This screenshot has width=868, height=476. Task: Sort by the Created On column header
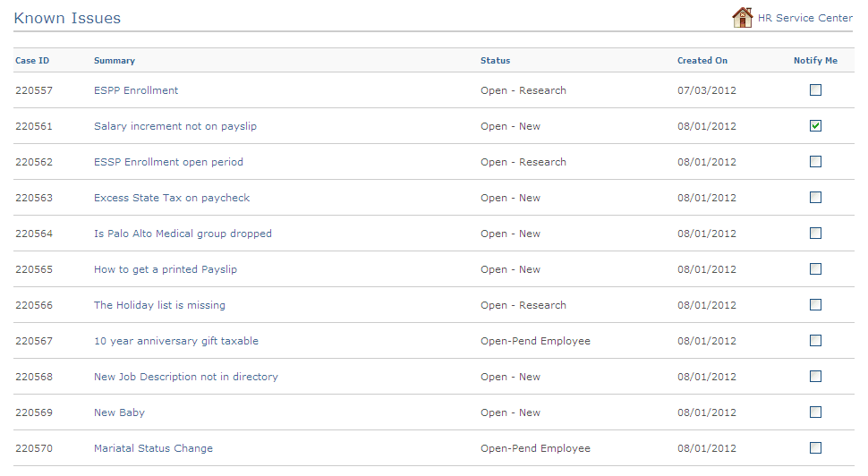(x=702, y=60)
